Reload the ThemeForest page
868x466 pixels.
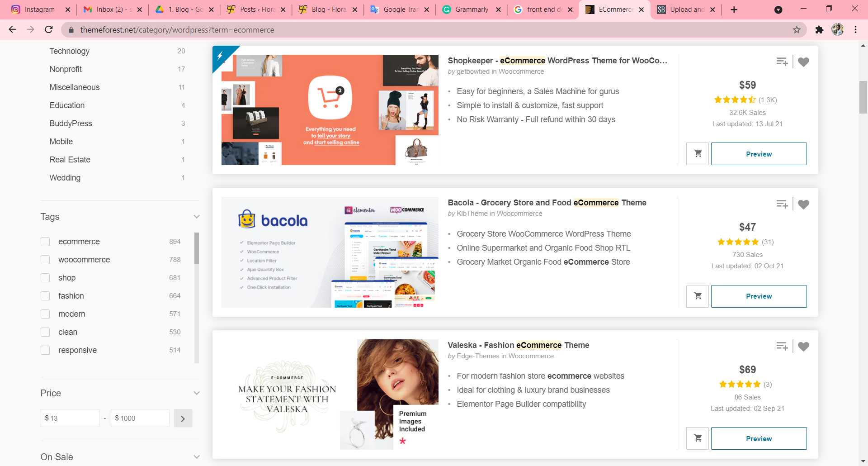[48, 29]
